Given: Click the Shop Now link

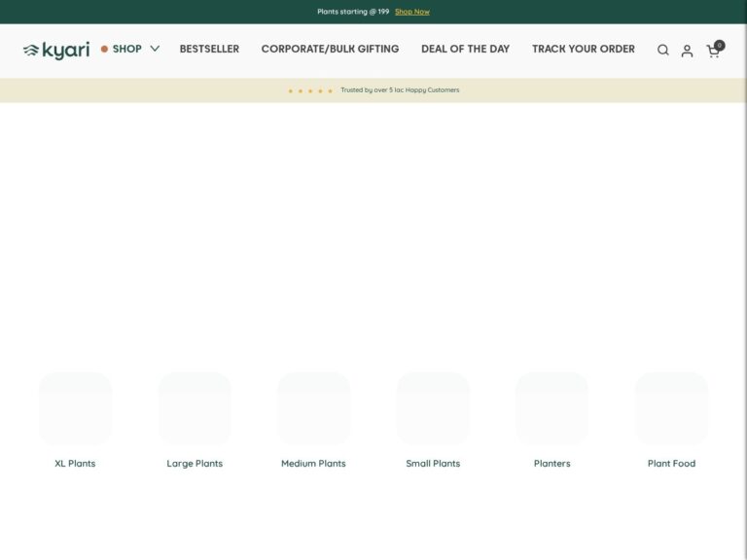Looking at the screenshot, I should click(411, 12).
